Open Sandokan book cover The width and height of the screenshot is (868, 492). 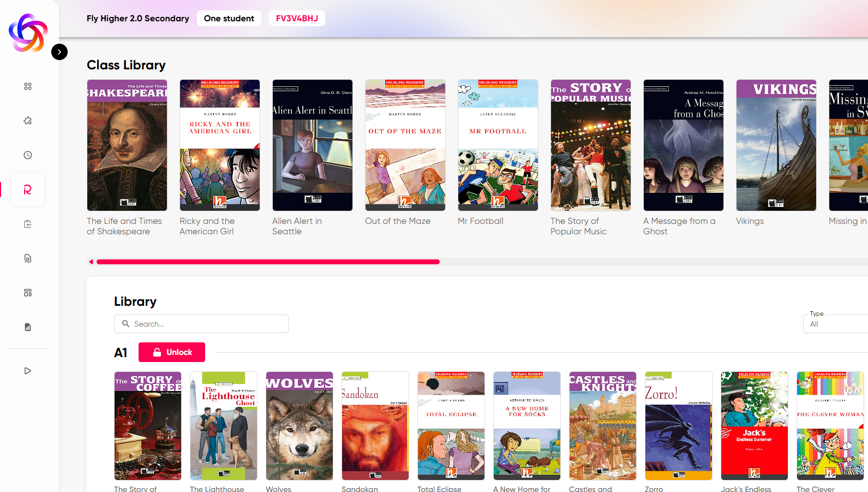pyautogui.click(x=375, y=426)
